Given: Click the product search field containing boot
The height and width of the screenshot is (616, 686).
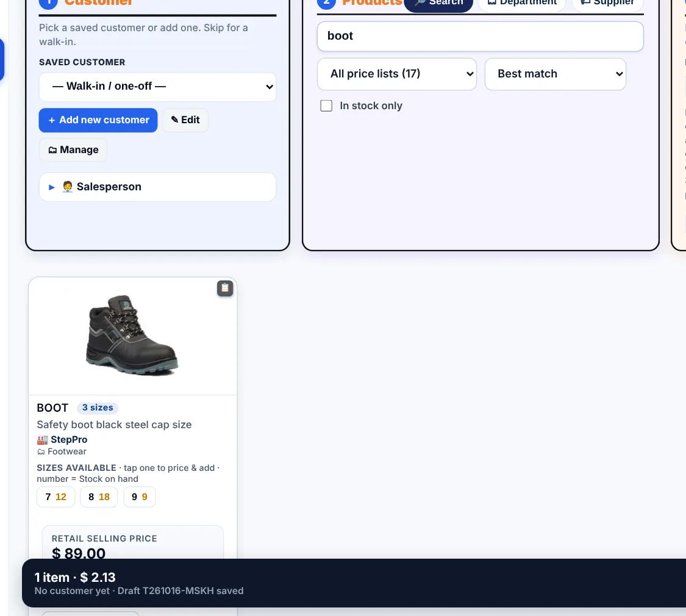Looking at the screenshot, I should [x=480, y=37].
